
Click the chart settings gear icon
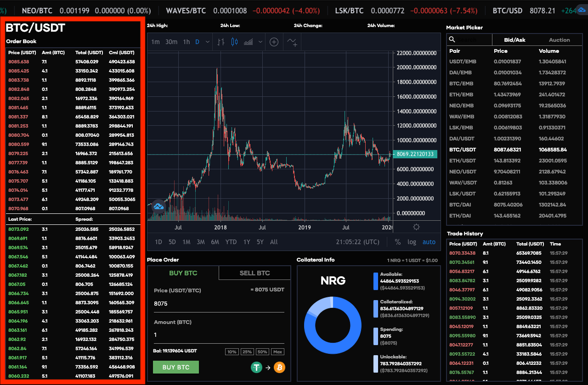pos(416,227)
